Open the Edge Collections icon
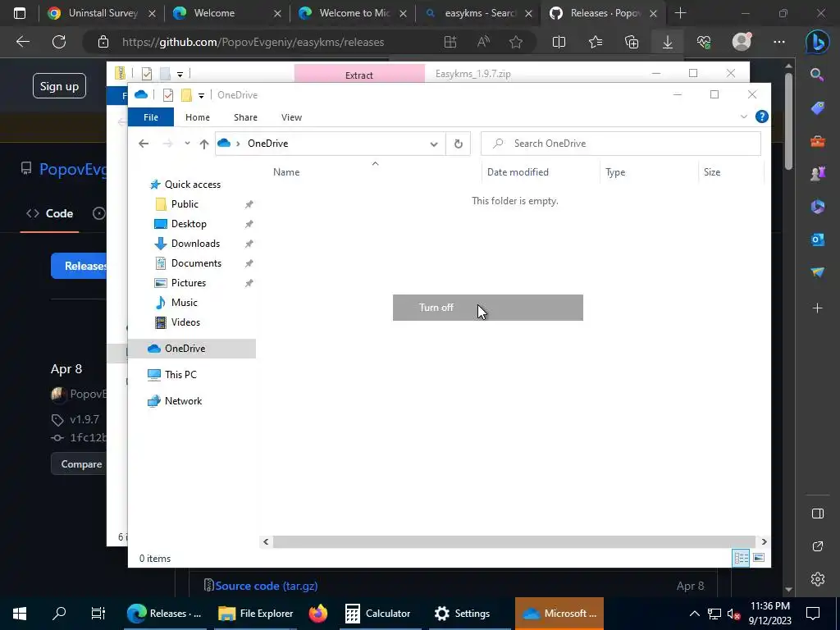 [632, 42]
